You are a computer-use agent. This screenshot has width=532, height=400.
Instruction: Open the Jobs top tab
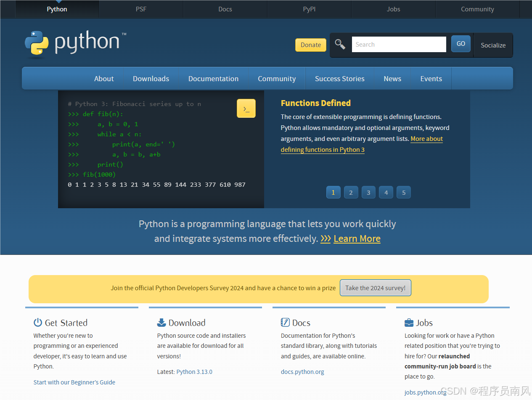(394, 9)
